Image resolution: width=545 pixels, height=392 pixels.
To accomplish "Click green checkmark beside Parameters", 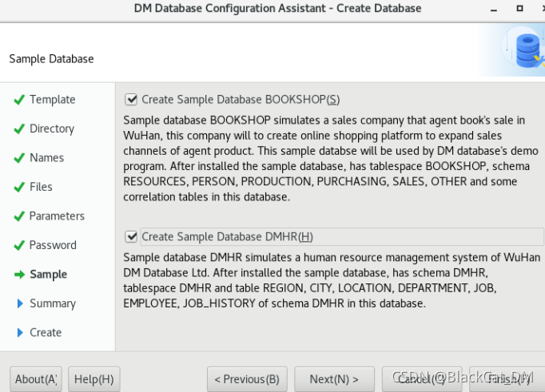I will coord(19,216).
